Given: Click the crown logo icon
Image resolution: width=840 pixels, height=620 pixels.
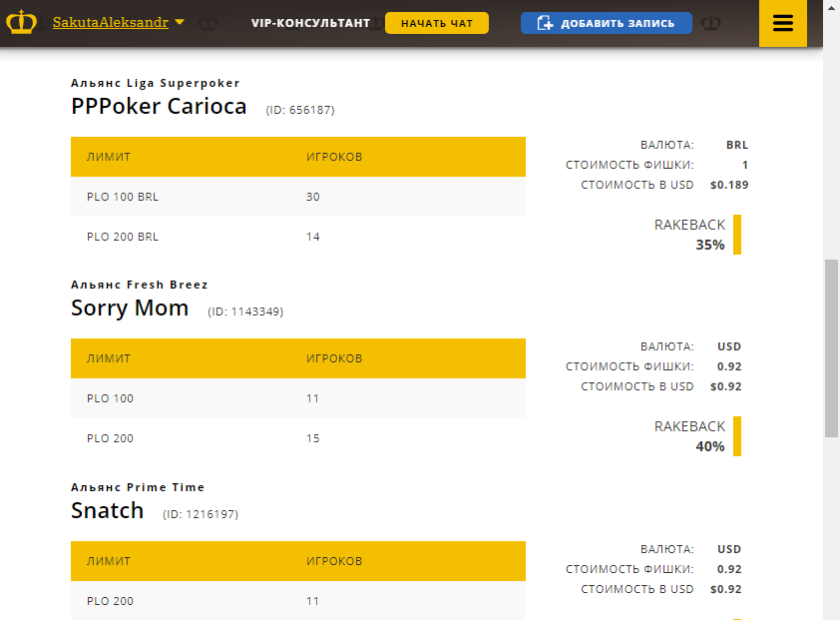Looking at the screenshot, I should pyautogui.click(x=21, y=22).
